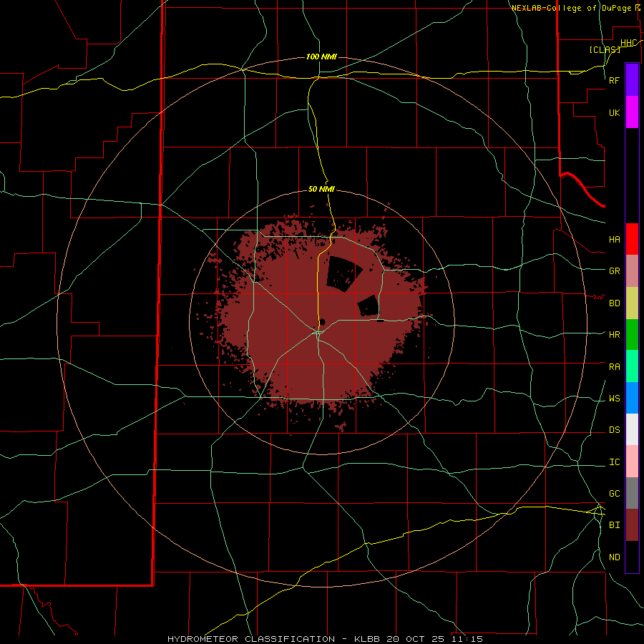
Task: Click the large black wedge gap in echoes
Action: [343, 273]
